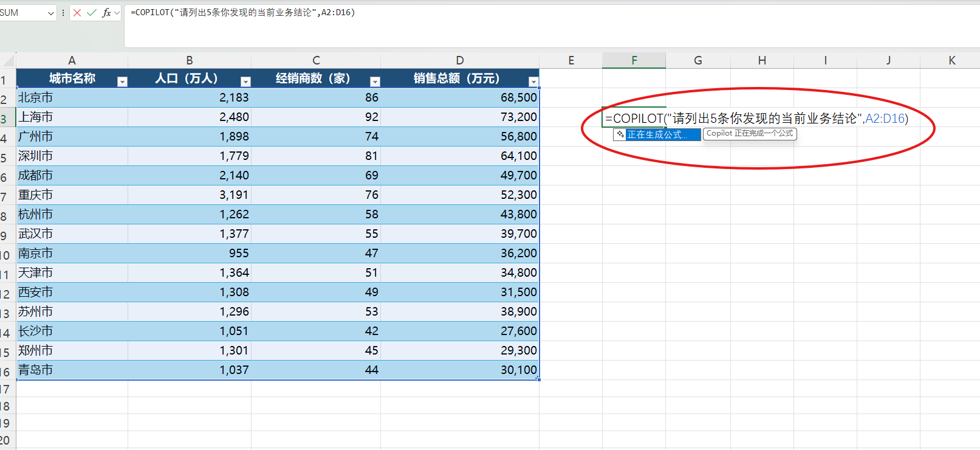Select column G header
Screen dimensions: 980x450
[698, 60]
